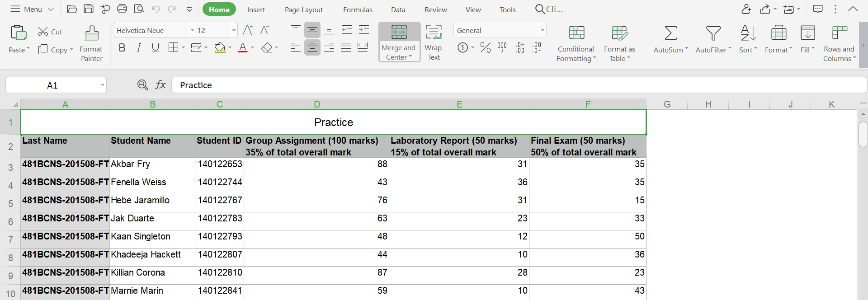
Task: Open Print Preview icon
Action: (x=139, y=9)
